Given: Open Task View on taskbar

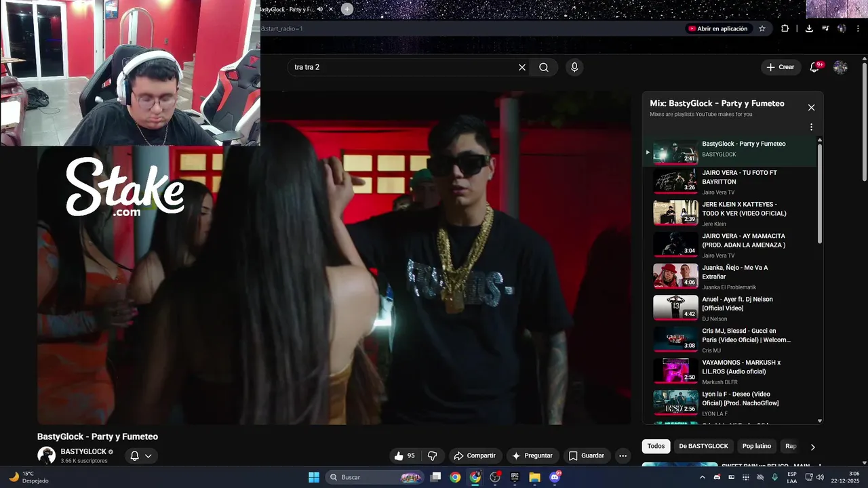Looking at the screenshot, I should click(436, 477).
